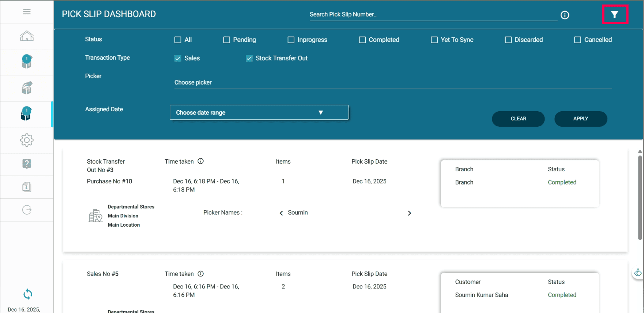The image size is (644, 313).
Task: Enable the Pending status checkbox
Action: pyautogui.click(x=227, y=40)
